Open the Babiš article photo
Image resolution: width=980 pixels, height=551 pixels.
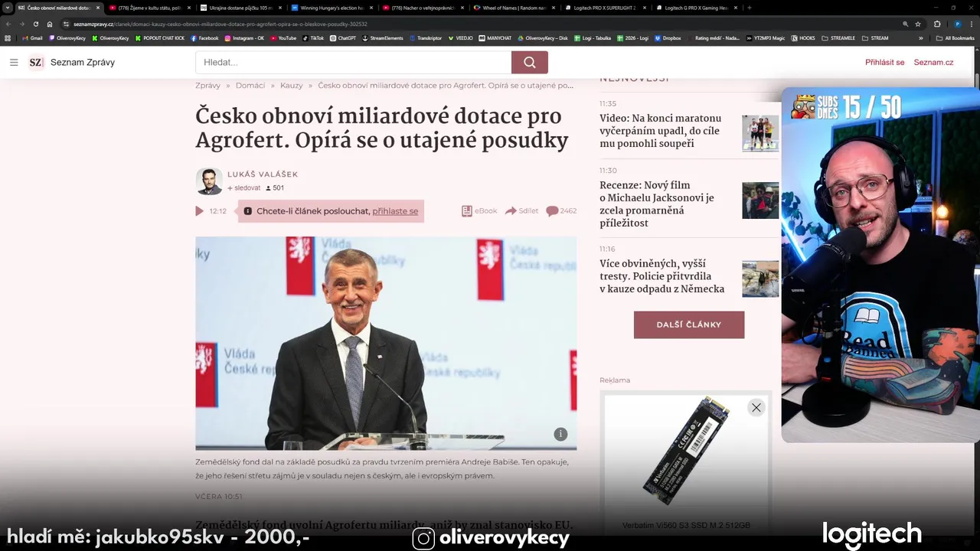[x=386, y=343]
